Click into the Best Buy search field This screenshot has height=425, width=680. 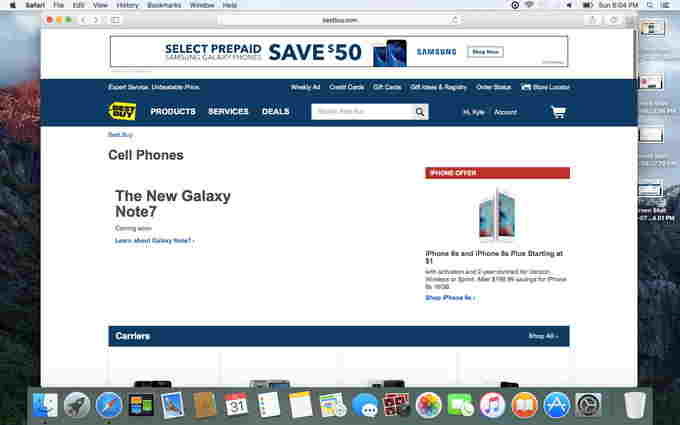(362, 112)
